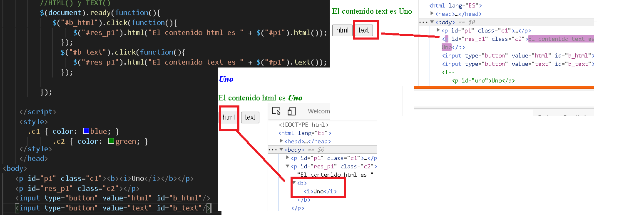Click the blue color swatch in .c1 rule
The image size is (644, 215).
click(86, 131)
